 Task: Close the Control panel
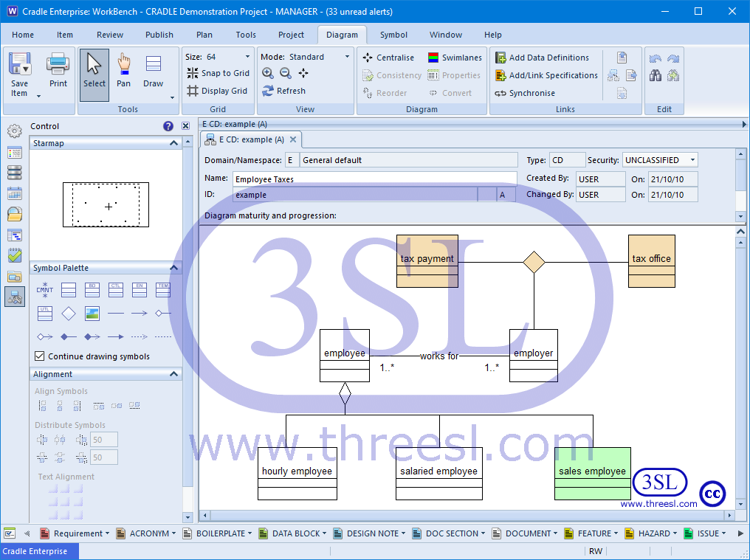185,126
